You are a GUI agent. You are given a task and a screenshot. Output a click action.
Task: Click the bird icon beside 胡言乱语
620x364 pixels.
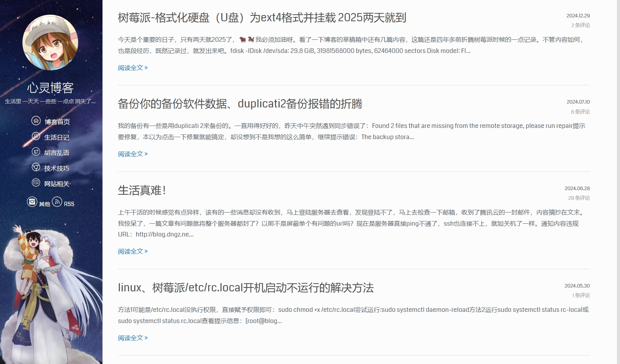(36, 153)
